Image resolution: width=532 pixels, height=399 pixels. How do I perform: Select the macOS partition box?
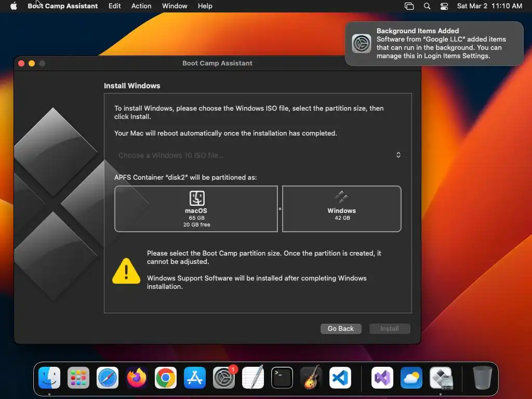click(196, 209)
